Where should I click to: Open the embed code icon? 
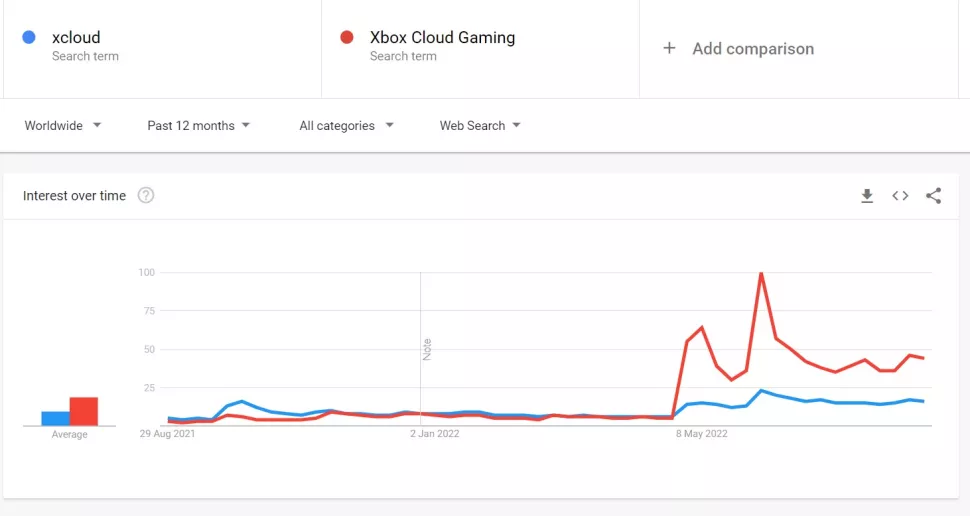tap(900, 196)
